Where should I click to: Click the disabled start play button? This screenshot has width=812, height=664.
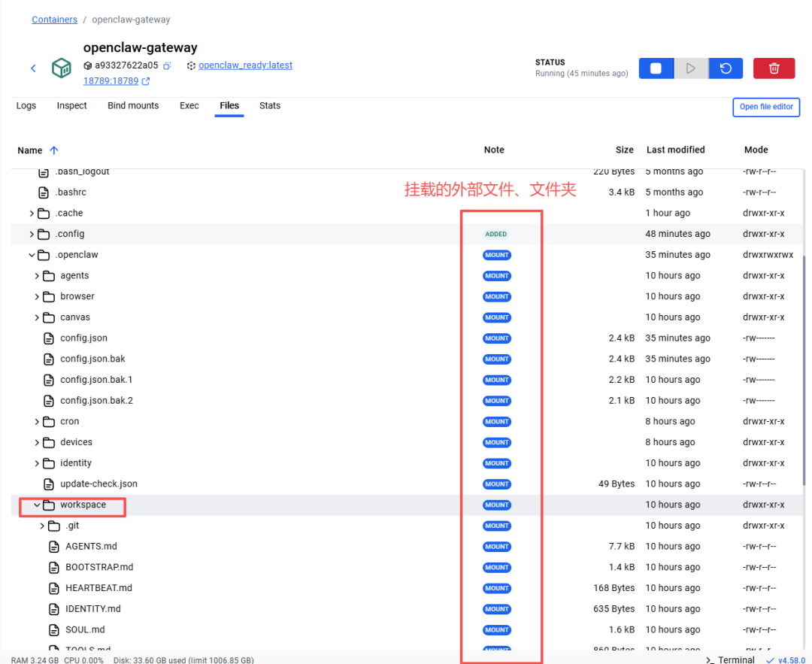click(690, 68)
